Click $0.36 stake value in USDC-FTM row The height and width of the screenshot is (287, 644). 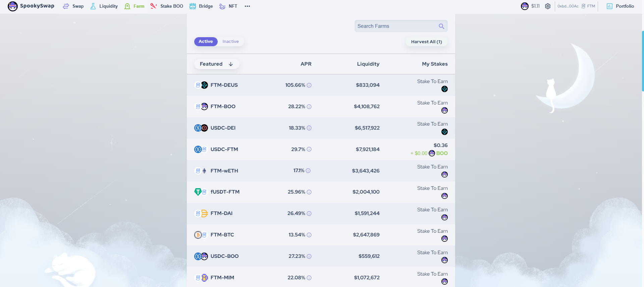click(x=441, y=145)
